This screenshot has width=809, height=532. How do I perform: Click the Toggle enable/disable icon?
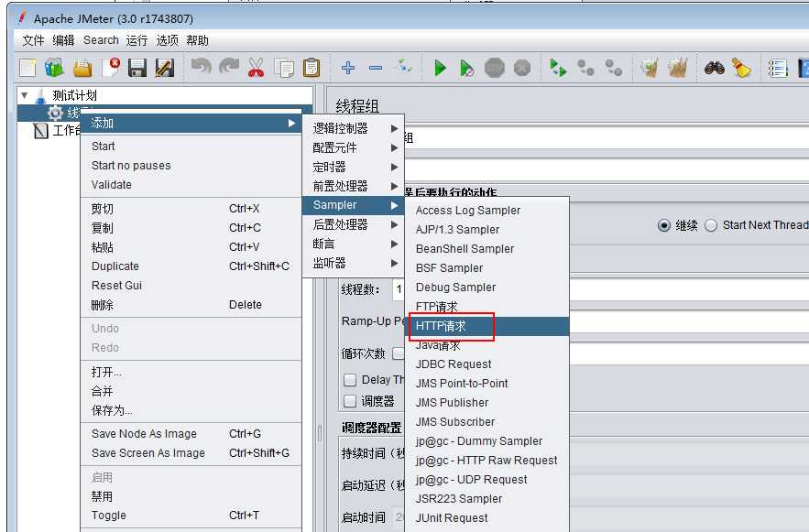pos(402,67)
